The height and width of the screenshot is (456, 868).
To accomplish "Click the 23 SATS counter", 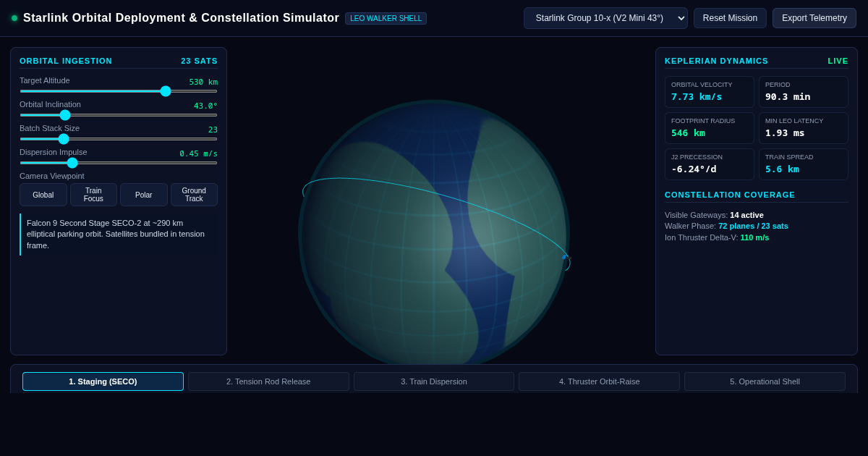I will (199, 61).
